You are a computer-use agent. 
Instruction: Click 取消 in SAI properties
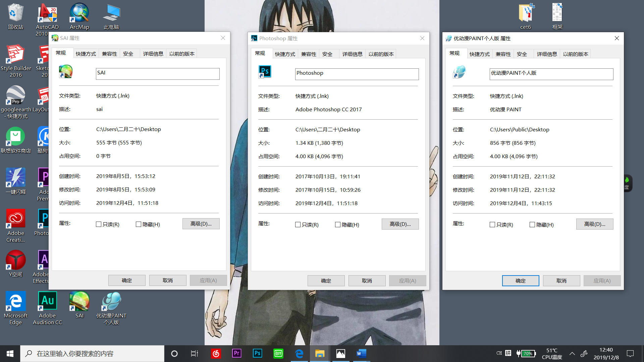tap(168, 281)
